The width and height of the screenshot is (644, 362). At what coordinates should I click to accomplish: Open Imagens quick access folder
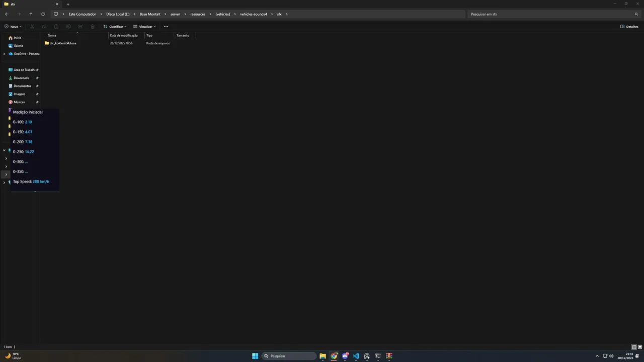(x=17, y=94)
